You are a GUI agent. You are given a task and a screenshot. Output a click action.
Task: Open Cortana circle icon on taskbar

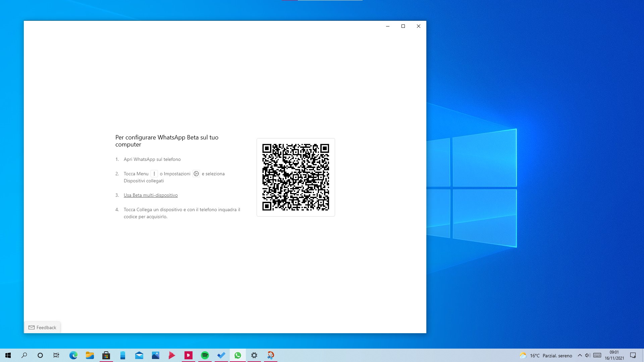click(40, 355)
